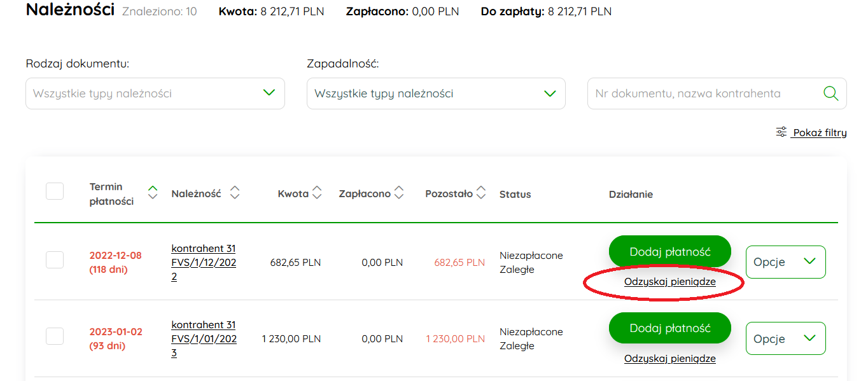Sort by Kwota column arrows

(317, 193)
